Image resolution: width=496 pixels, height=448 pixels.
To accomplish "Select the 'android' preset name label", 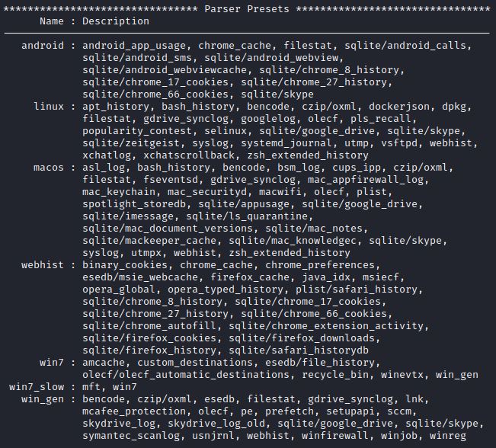I will click(43, 46).
